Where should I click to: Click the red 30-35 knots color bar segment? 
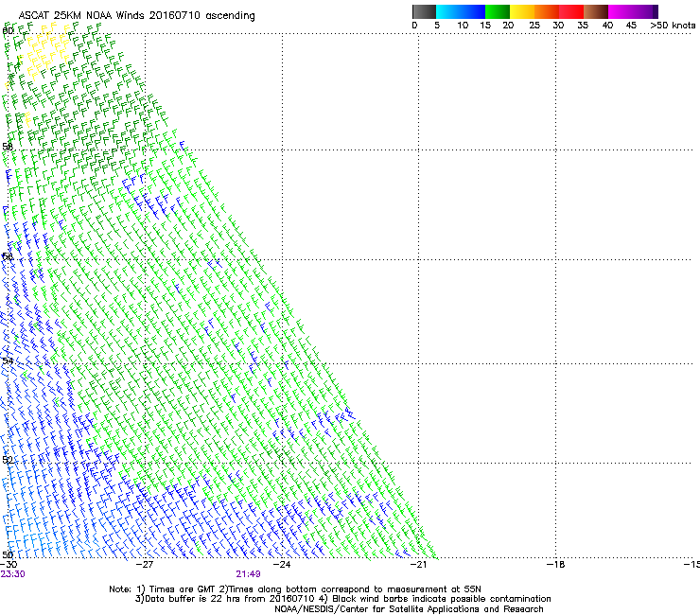click(571, 11)
